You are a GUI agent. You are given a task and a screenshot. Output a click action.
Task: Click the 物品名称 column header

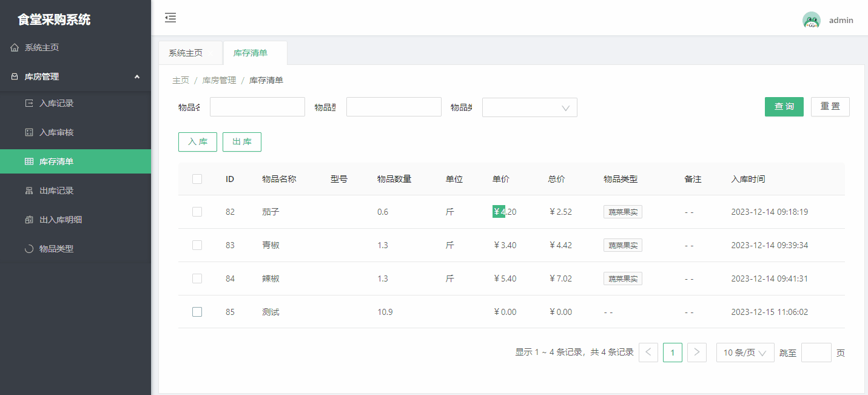[x=279, y=179]
